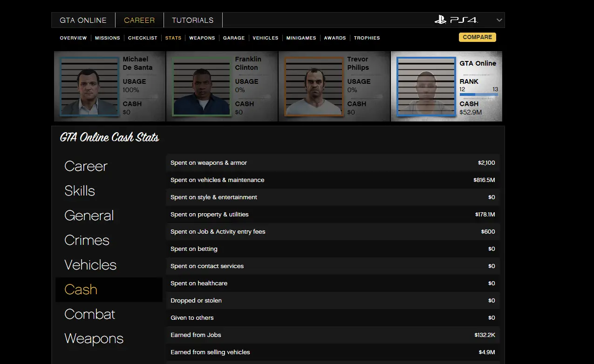Select Michael De Santa's mugshot
The image size is (594, 364).
point(89,87)
